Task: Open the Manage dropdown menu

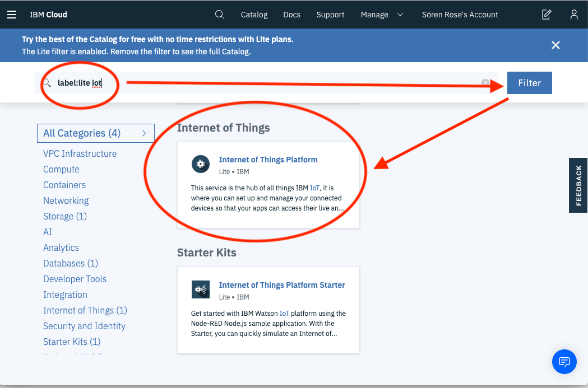Action: tap(382, 15)
